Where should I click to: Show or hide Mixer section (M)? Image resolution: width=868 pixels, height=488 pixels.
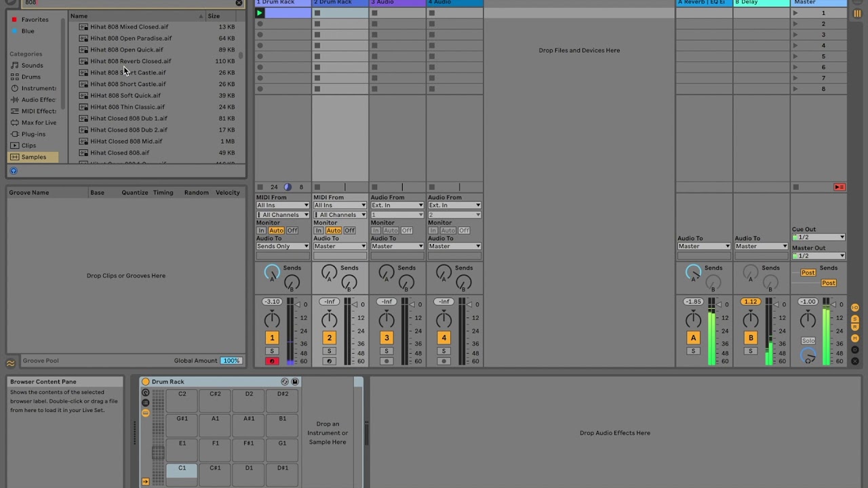tap(855, 337)
